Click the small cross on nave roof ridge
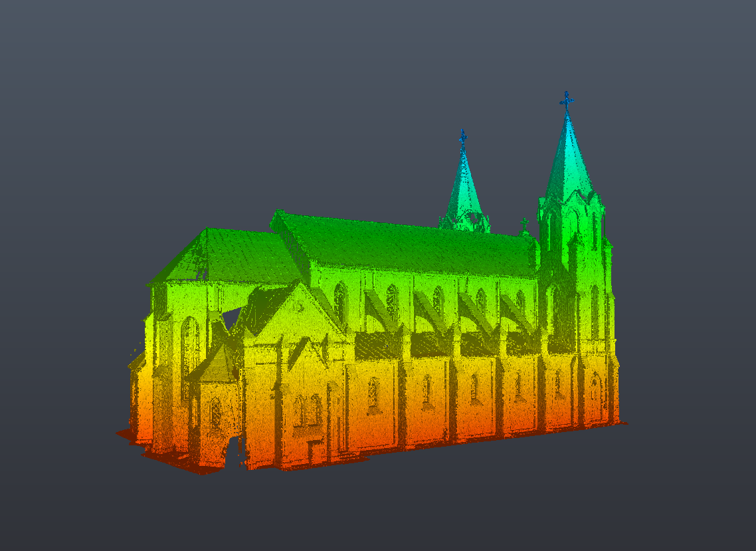756x551 pixels. pyautogui.click(x=524, y=224)
